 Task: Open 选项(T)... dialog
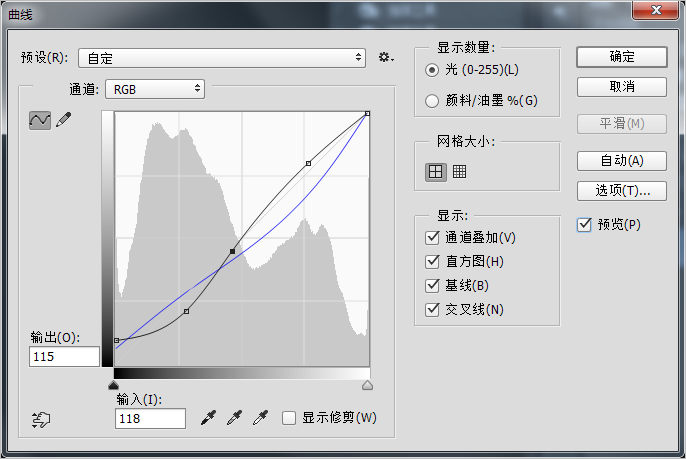[622, 191]
